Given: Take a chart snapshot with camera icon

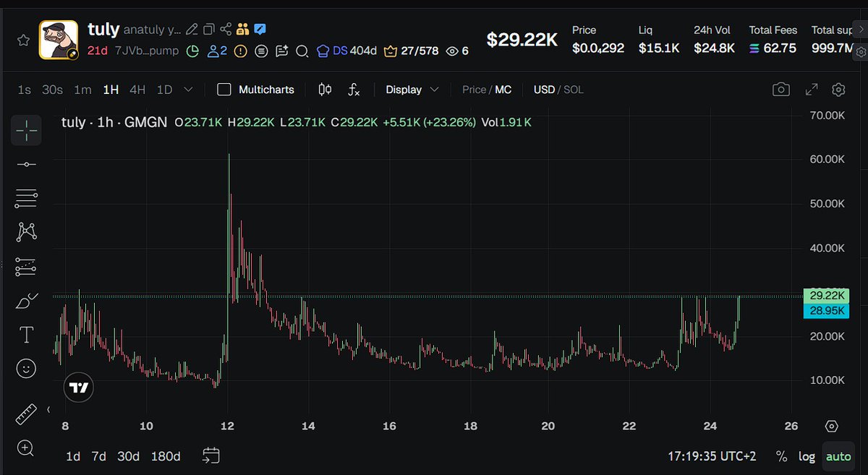Looking at the screenshot, I should 780,90.
